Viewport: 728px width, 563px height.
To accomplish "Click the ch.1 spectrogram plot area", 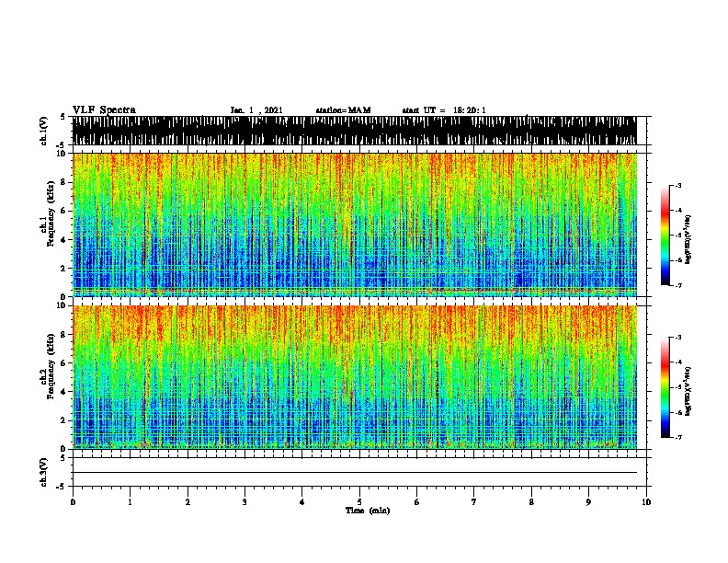I will [355, 224].
